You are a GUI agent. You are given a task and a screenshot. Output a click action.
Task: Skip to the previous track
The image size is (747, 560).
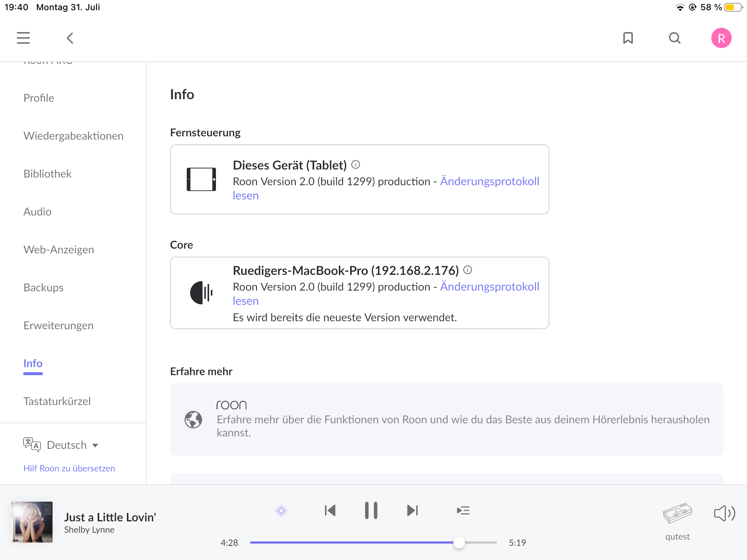330,510
